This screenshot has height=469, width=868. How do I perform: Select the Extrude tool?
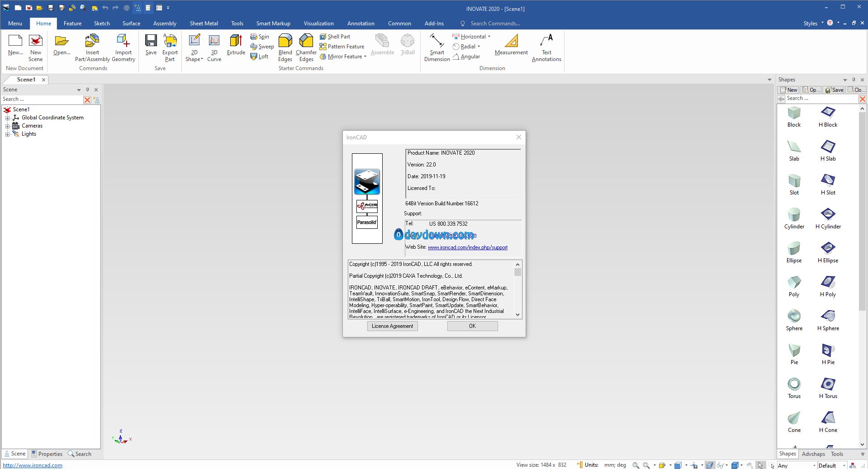tap(236, 44)
